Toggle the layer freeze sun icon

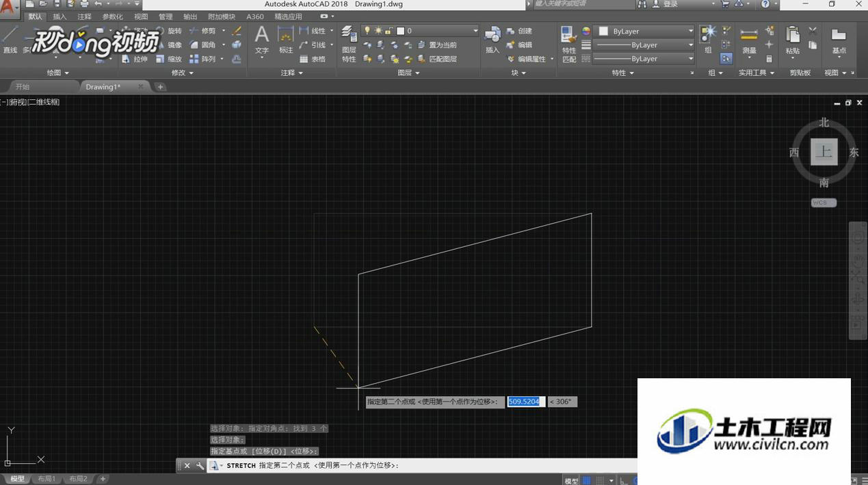tap(378, 31)
